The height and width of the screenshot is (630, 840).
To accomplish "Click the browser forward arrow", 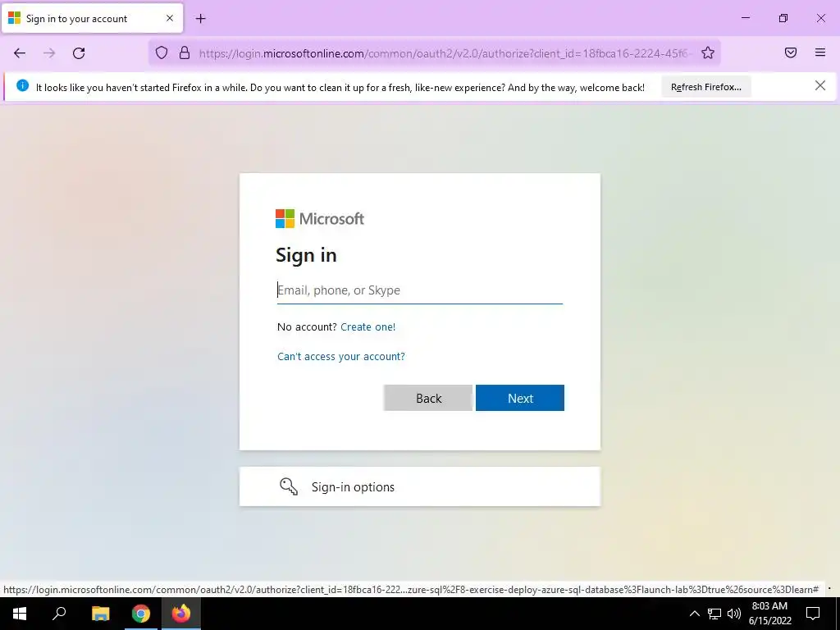I will pyautogui.click(x=49, y=53).
